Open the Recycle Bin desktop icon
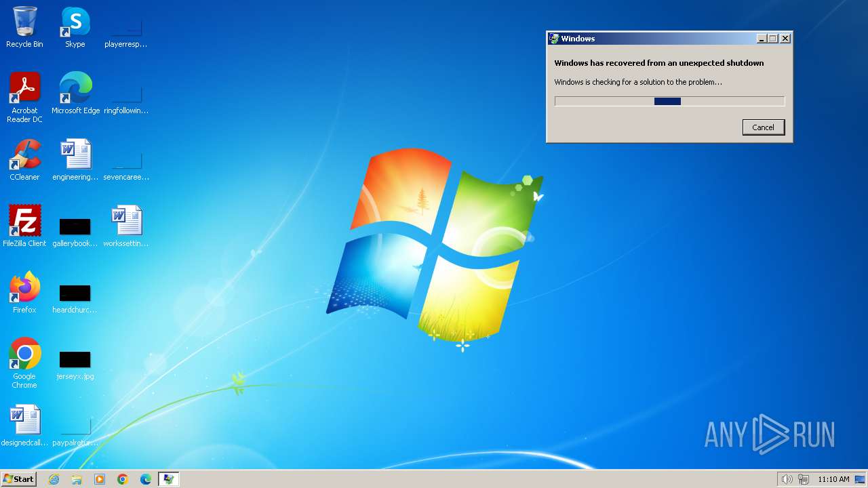The width and height of the screenshot is (868, 488). click(24, 27)
